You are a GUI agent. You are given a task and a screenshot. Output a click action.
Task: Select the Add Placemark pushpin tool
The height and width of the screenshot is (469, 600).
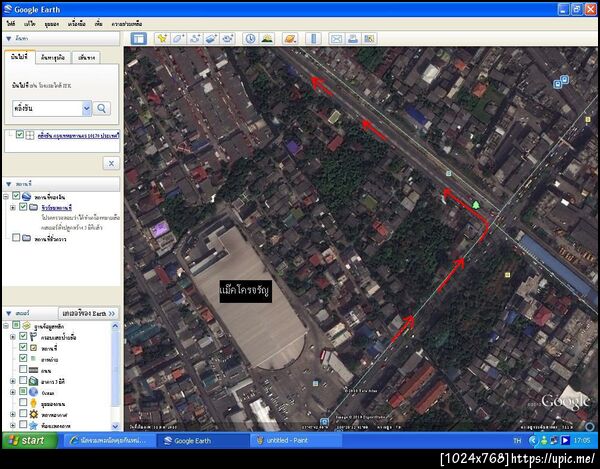[162, 39]
